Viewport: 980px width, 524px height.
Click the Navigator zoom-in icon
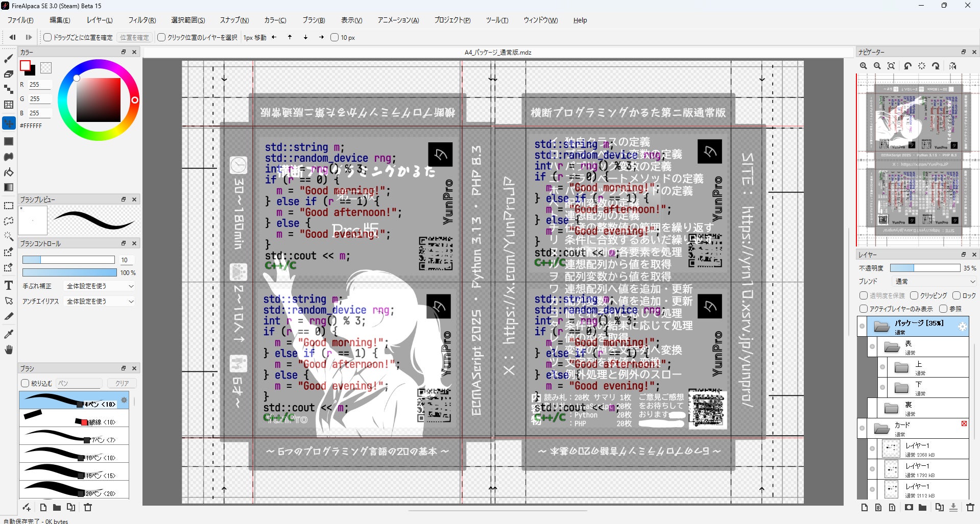[x=864, y=66]
